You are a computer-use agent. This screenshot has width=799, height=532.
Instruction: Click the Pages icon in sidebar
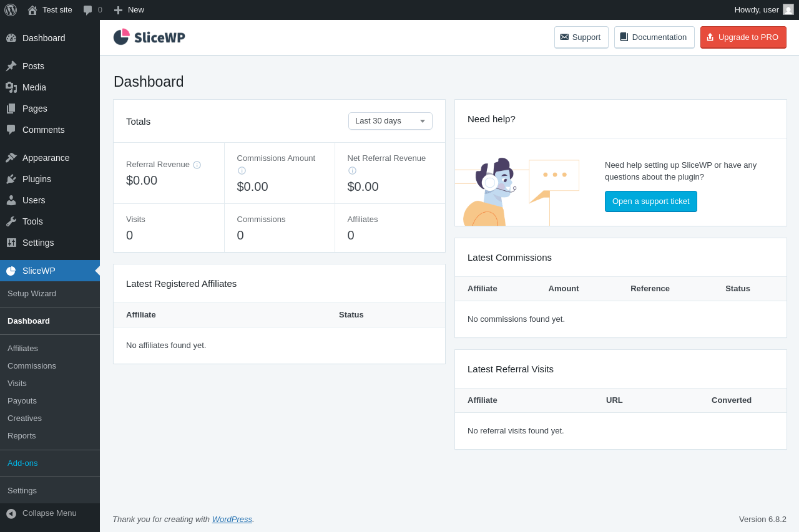(x=11, y=109)
